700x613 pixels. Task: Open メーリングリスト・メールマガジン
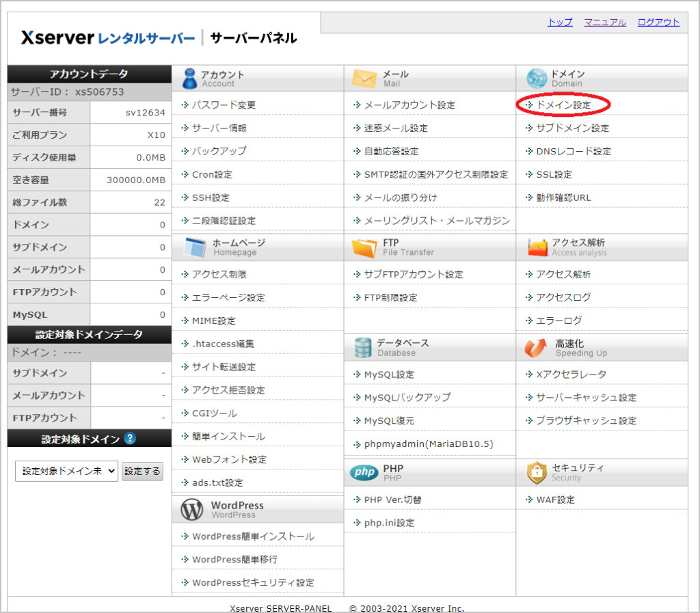(437, 221)
